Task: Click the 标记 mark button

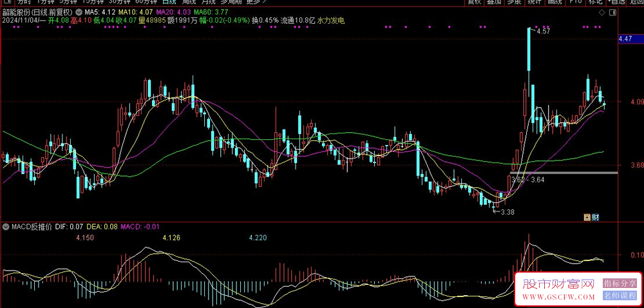Action: [x=594, y=2]
